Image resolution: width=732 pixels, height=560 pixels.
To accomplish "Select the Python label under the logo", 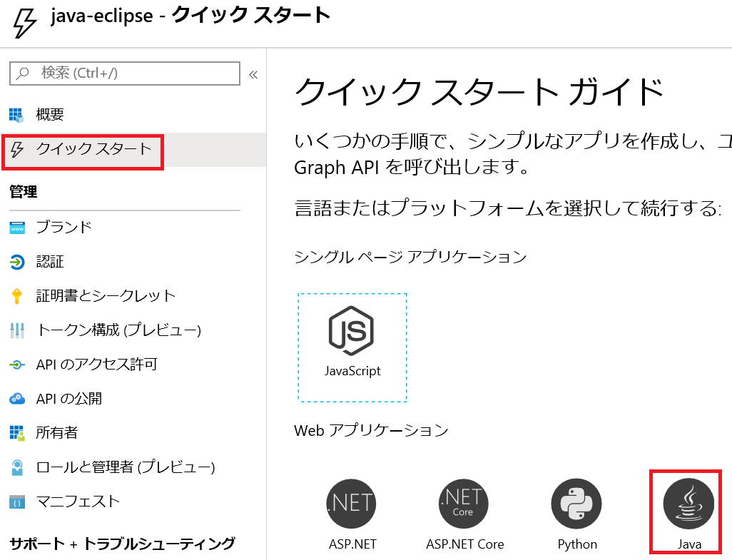I will pyautogui.click(x=577, y=544).
